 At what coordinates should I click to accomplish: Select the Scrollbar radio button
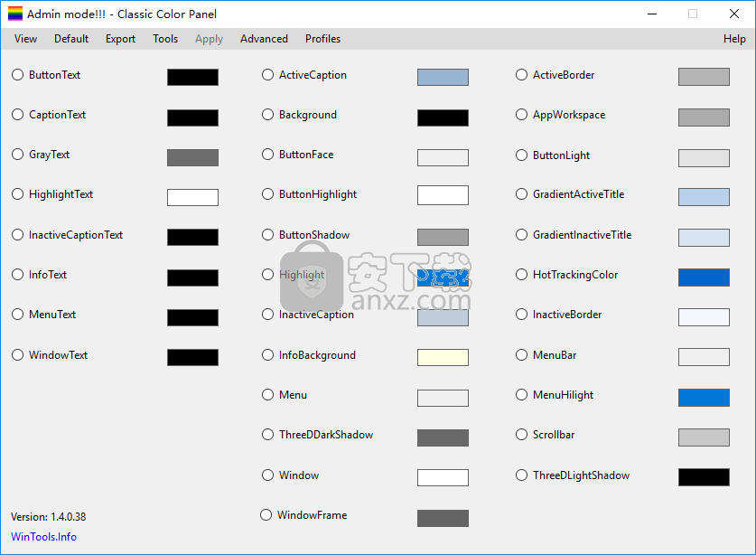[521, 435]
